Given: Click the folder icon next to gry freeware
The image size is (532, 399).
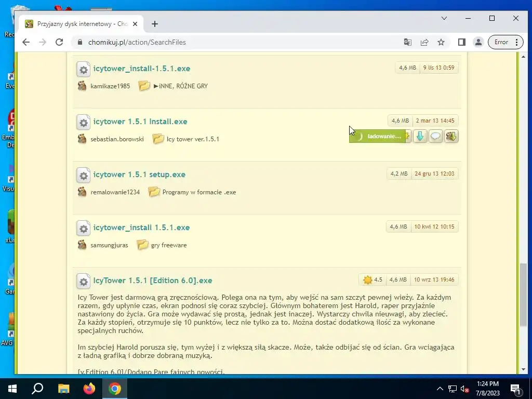Looking at the screenshot, I should click(x=142, y=245).
